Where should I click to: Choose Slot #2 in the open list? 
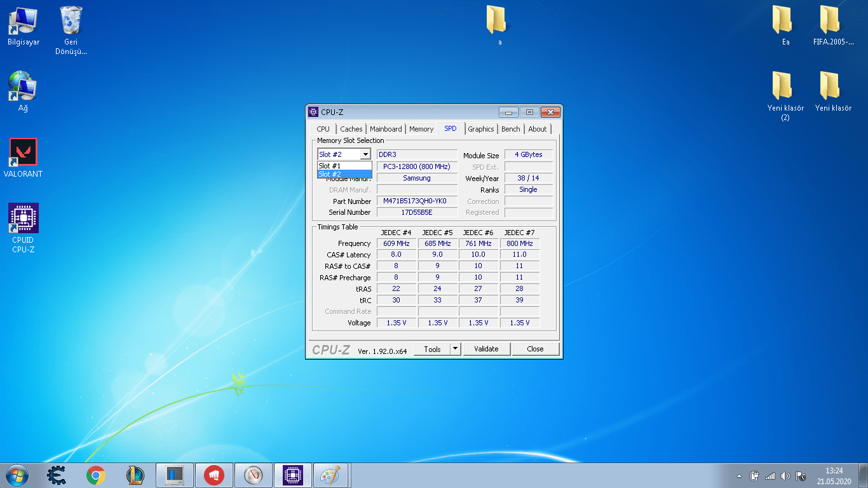[x=344, y=174]
